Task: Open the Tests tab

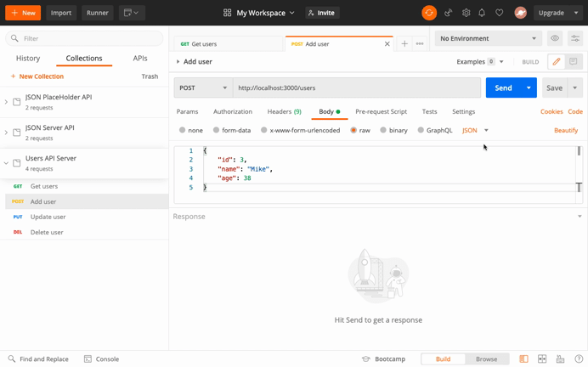Action: tap(429, 111)
